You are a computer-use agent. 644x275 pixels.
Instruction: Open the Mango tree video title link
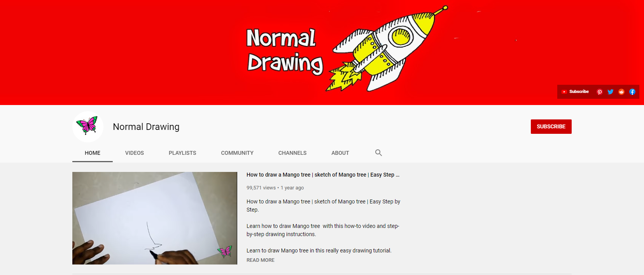point(323,175)
